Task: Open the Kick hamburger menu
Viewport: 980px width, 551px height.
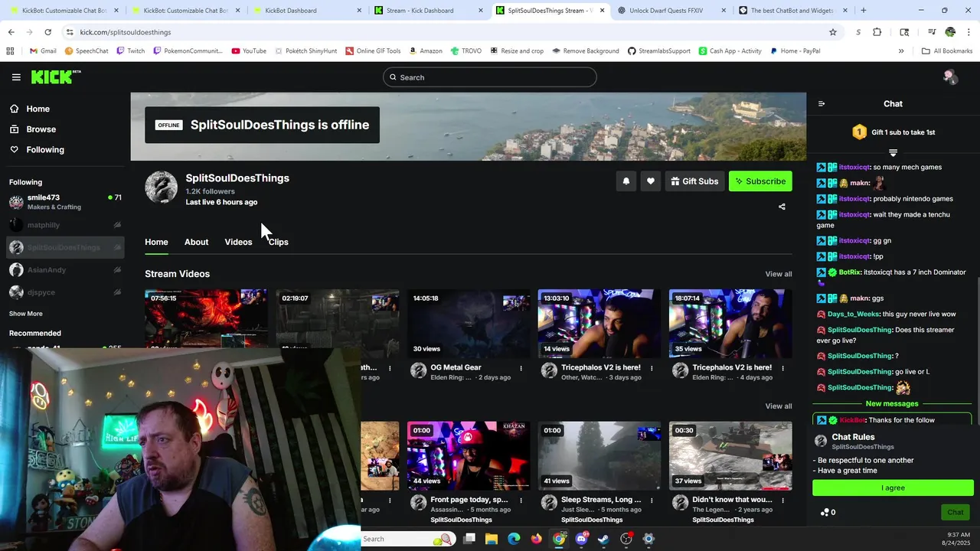Action: click(x=16, y=77)
